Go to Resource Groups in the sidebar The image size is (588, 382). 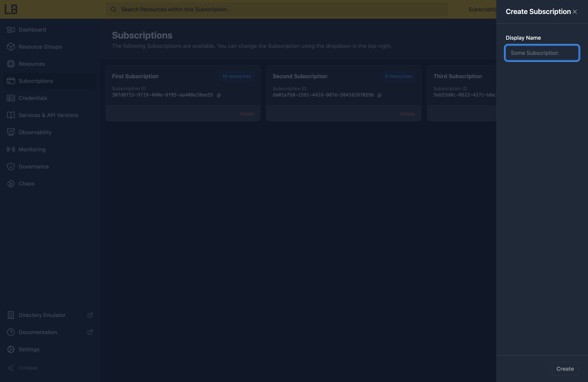[x=50, y=47]
